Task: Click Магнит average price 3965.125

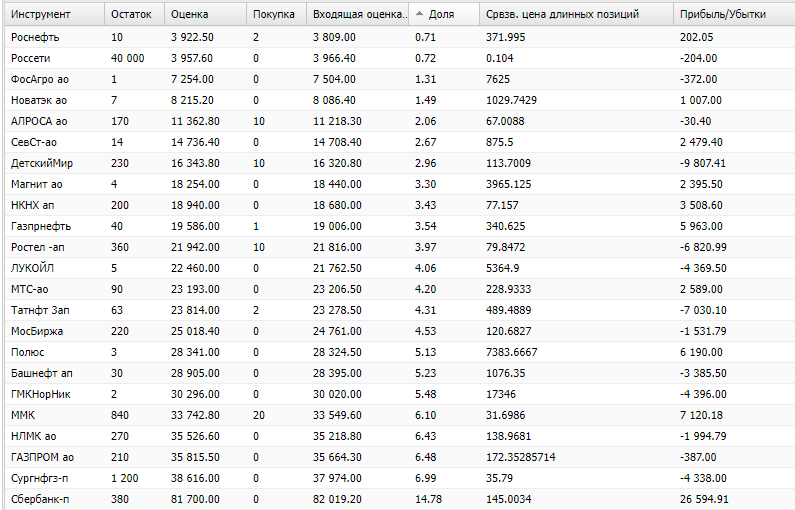Action: 509,185
